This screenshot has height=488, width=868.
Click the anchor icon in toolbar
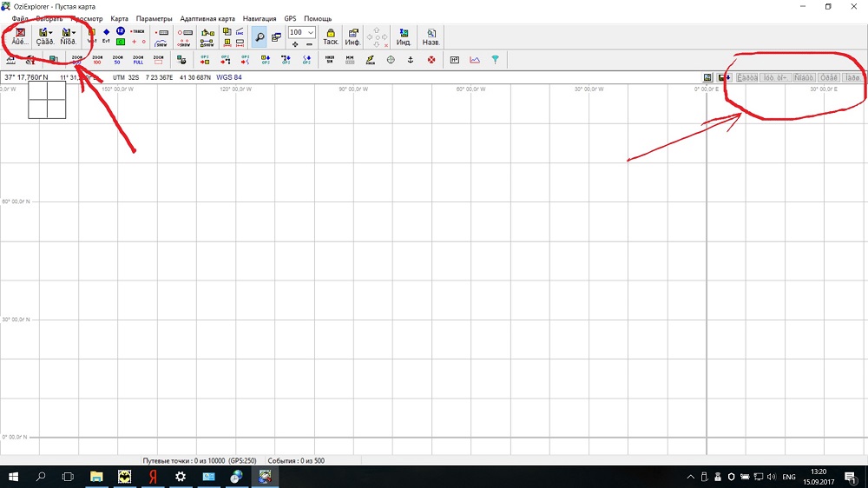411,60
